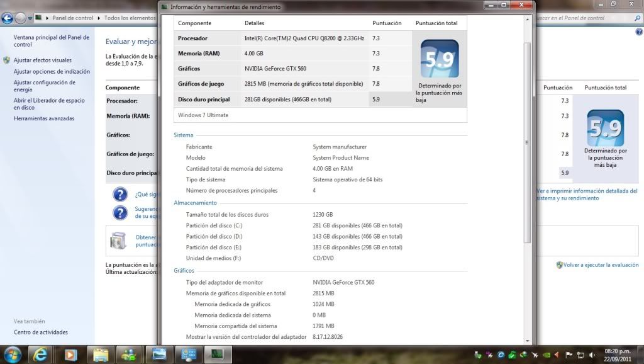The height and width of the screenshot is (364, 644).
Task: Click the vertical scrollbar thumb of the front window
Action: click(x=528, y=142)
